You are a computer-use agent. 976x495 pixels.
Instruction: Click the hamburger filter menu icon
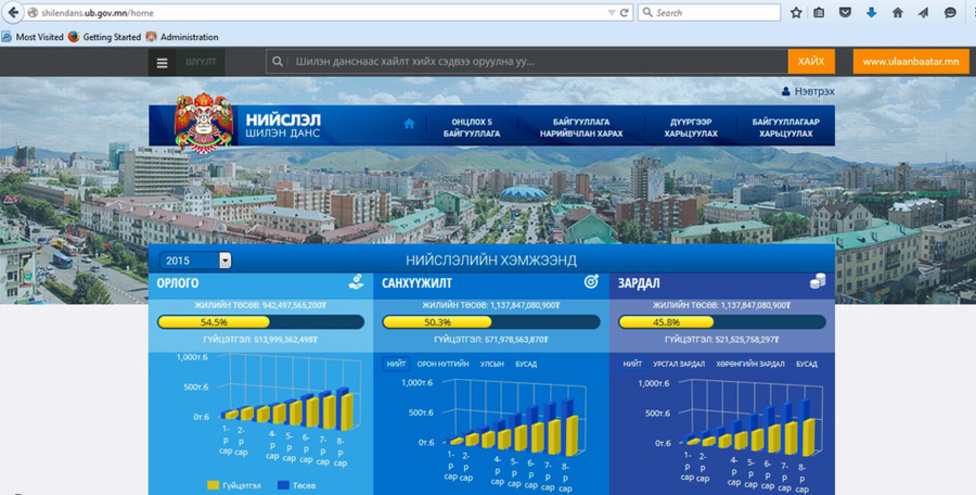tap(162, 62)
